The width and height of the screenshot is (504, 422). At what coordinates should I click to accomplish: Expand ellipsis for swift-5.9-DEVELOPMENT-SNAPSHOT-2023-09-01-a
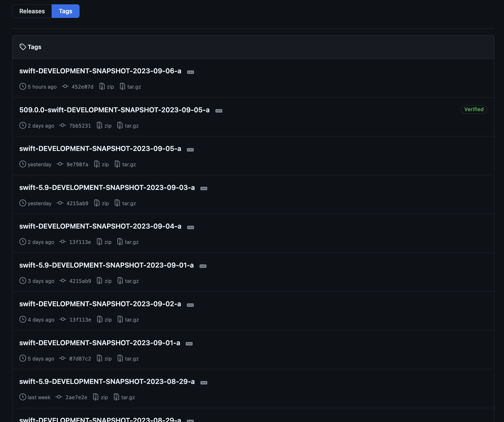coord(203,266)
